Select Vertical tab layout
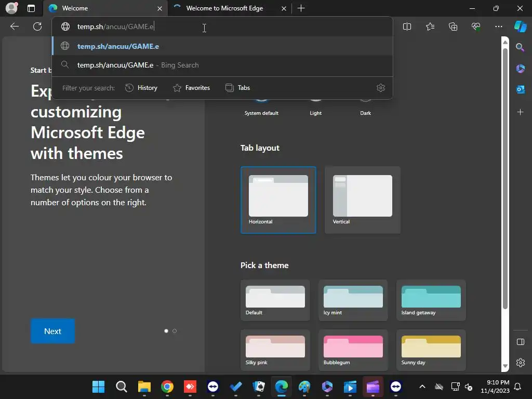Viewport: 532px width, 399px height. [362, 200]
